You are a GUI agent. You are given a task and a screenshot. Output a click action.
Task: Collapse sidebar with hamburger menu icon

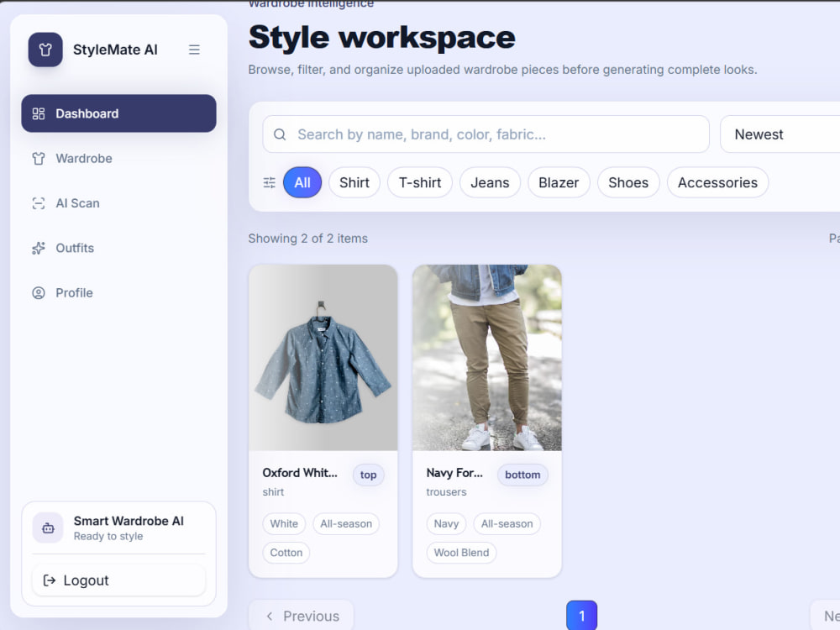[x=194, y=50]
